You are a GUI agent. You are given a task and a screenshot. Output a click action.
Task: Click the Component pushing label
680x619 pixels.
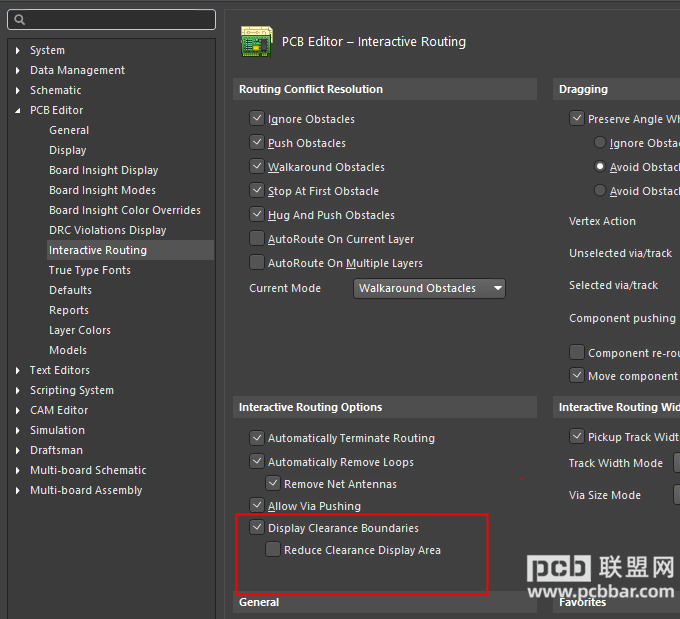pyautogui.click(x=622, y=318)
